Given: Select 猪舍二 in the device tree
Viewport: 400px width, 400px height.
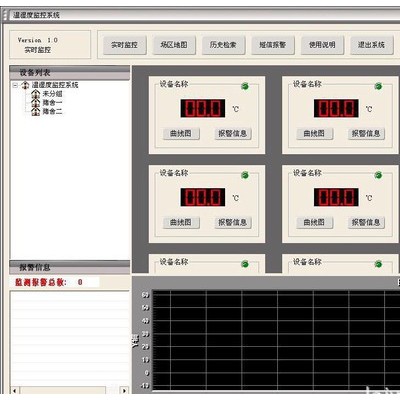Looking at the screenshot, I should [52, 111].
